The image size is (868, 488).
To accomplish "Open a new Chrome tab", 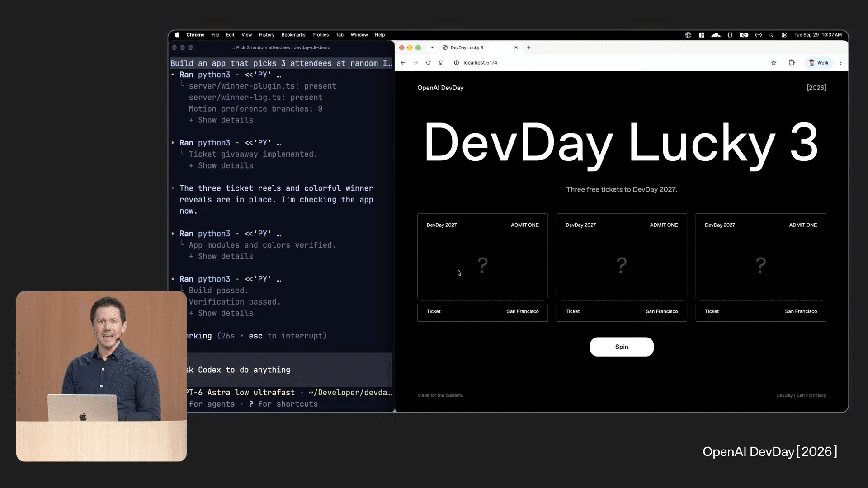I will point(528,47).
